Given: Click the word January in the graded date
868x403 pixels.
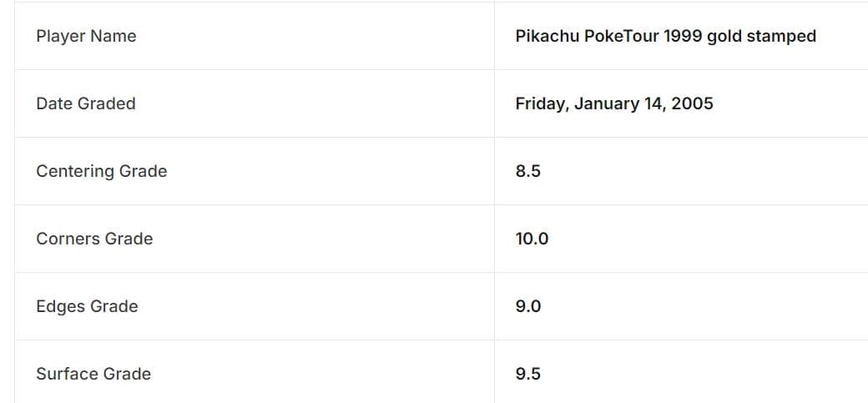Looking at the screenshot, I should click(606, 103).
